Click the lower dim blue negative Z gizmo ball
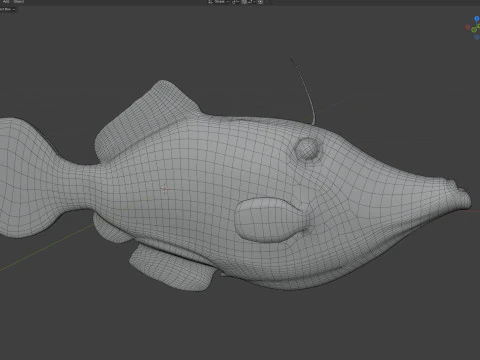 coord(476,38)
